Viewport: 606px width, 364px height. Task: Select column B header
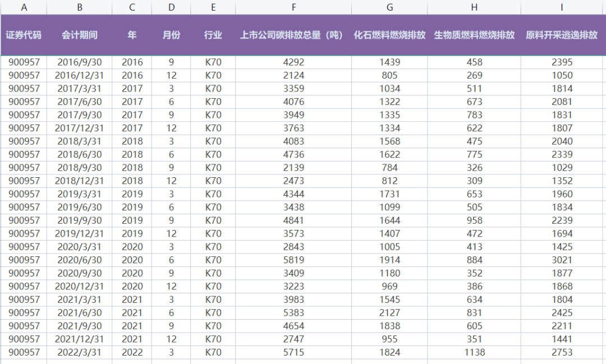[79, 7]
